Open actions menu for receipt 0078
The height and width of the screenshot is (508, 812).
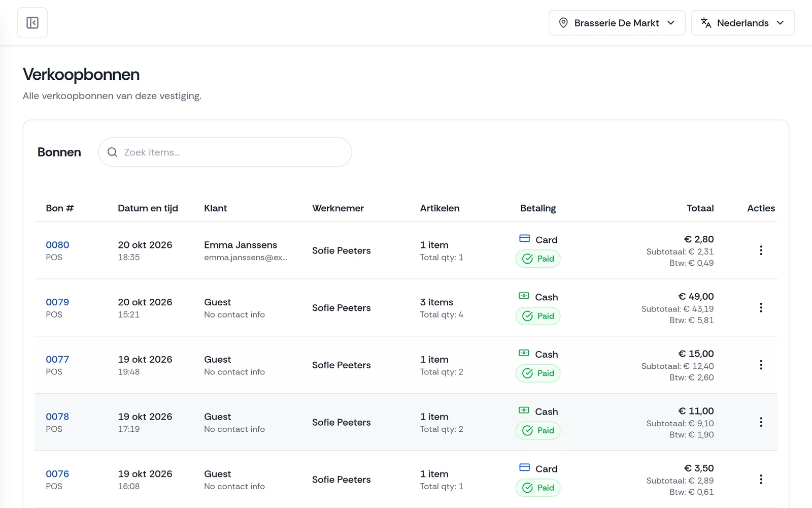(x=761, y=422)
